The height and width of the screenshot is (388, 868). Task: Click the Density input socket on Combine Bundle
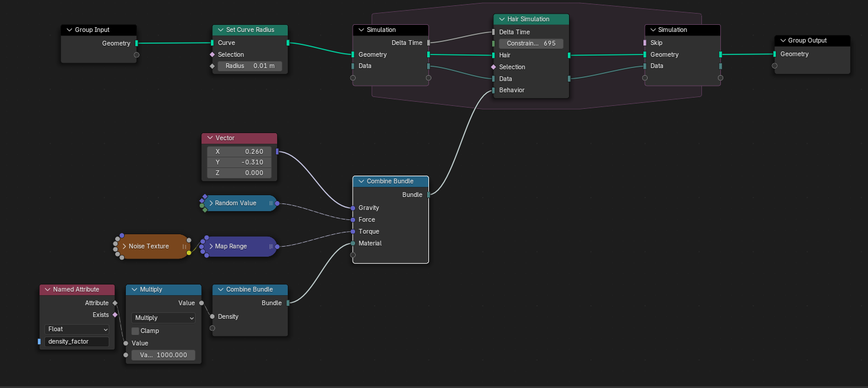point(212,316)
